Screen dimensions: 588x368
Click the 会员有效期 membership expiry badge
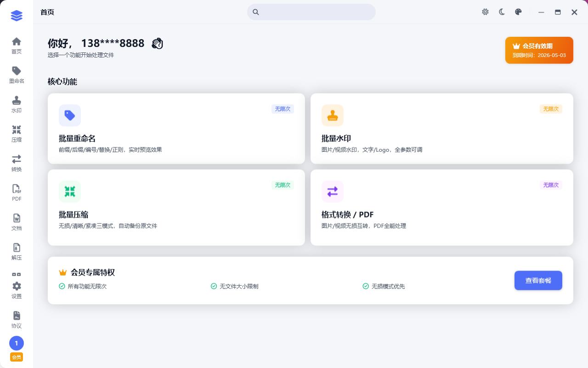point(539,50)
